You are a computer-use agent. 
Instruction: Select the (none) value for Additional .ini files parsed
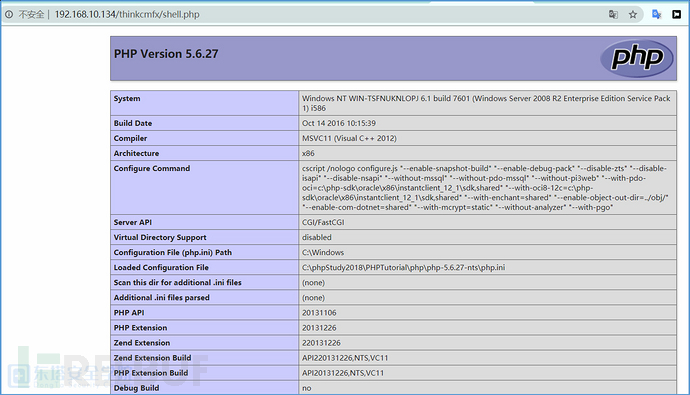313,298
